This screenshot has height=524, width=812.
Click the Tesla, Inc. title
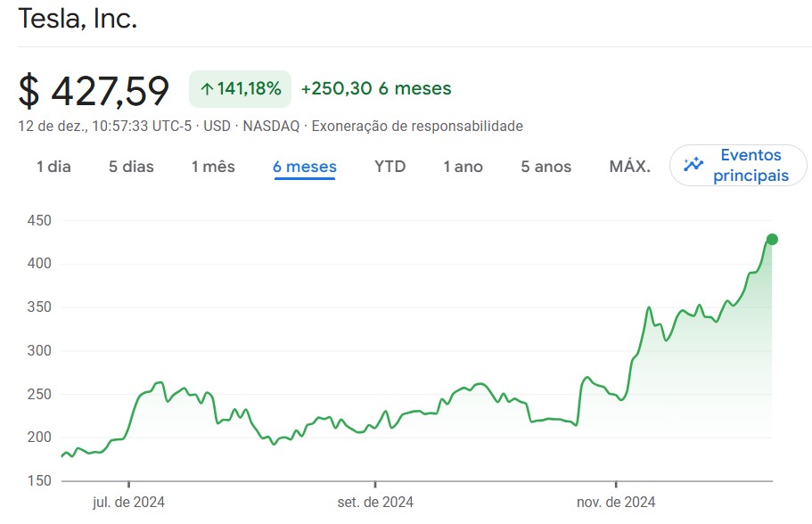pos(78,19)
